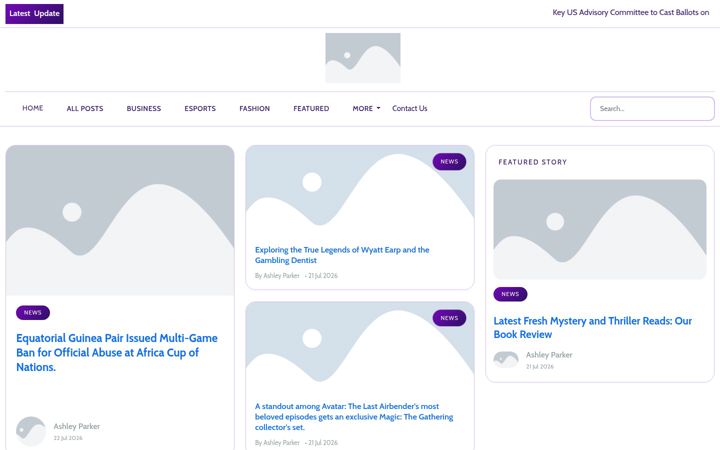Go to the HOME menu item
Image resolution: width=720 pixels, height=450 pixels.
(x=33, y=108)
